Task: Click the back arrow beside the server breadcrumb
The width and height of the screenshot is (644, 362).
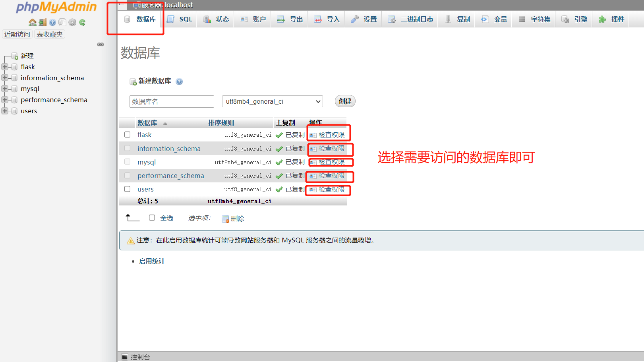Action: 122,5
